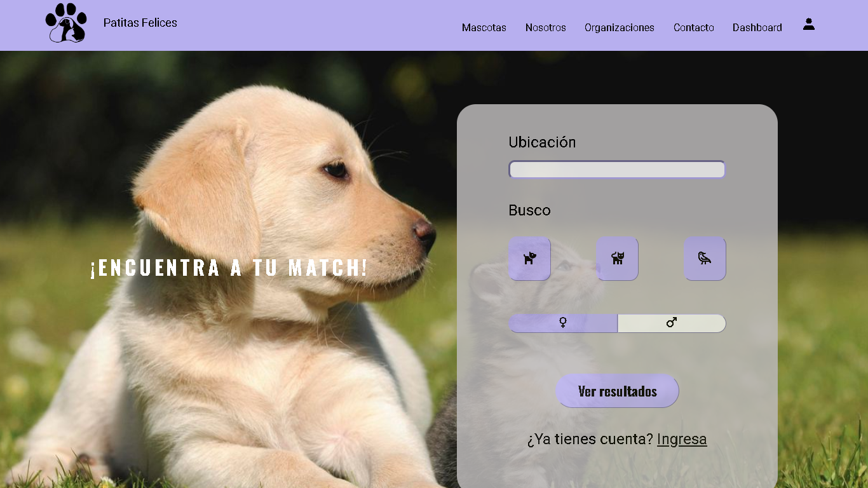Go to the Nosotros page

point(545,27)
